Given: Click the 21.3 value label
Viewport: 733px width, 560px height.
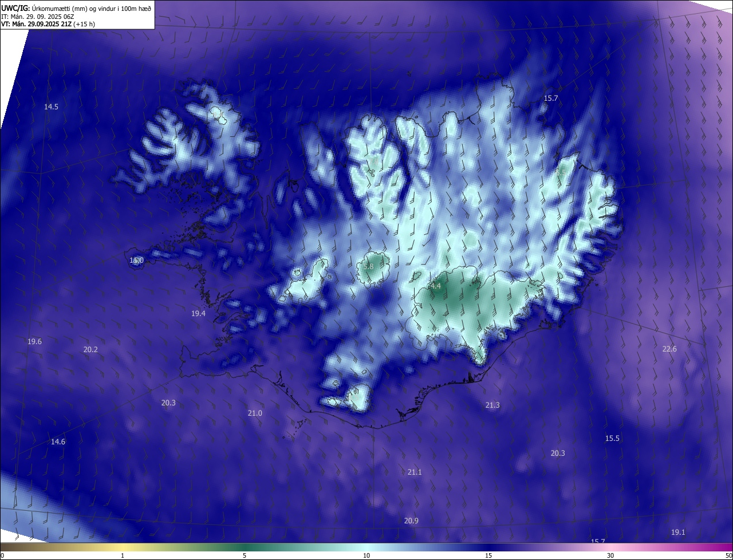Looking at the screenshot, I should 492,405.
